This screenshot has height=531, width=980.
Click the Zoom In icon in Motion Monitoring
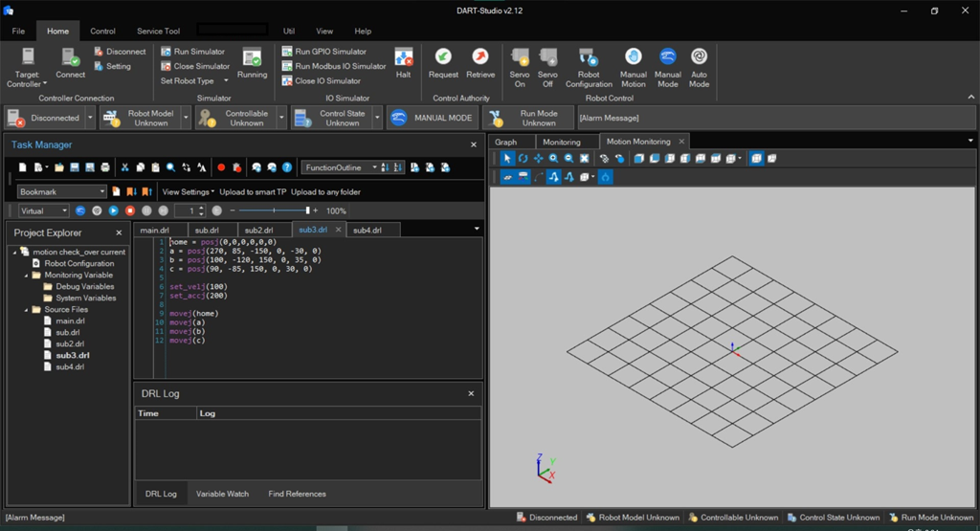coord(554,159)
